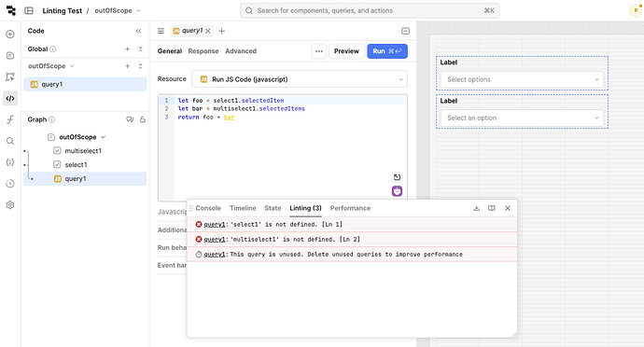
Task: Click query1 link in unused query warning
Action: point(215,255)
